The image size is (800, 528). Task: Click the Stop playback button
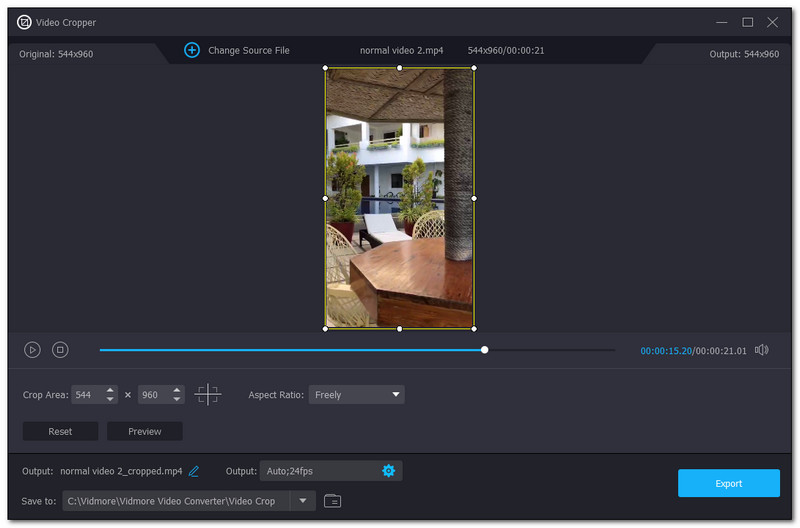[x=60, y=350]
